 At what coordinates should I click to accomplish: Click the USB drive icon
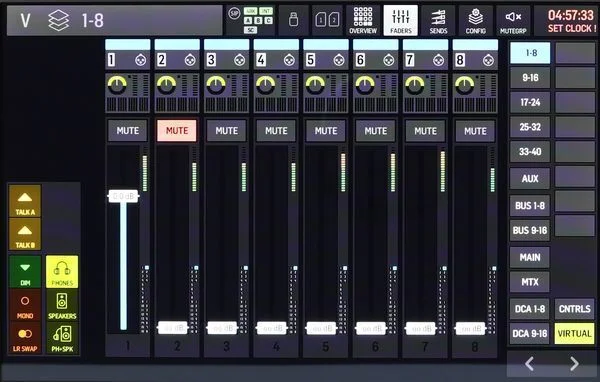click(x=293, y=20)
